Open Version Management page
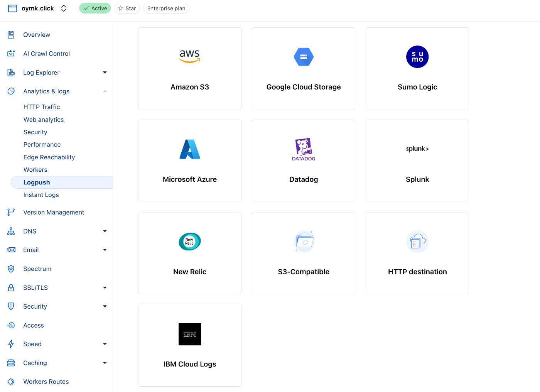The height and width of the screenshot is (392, 540). click(54, 212)
